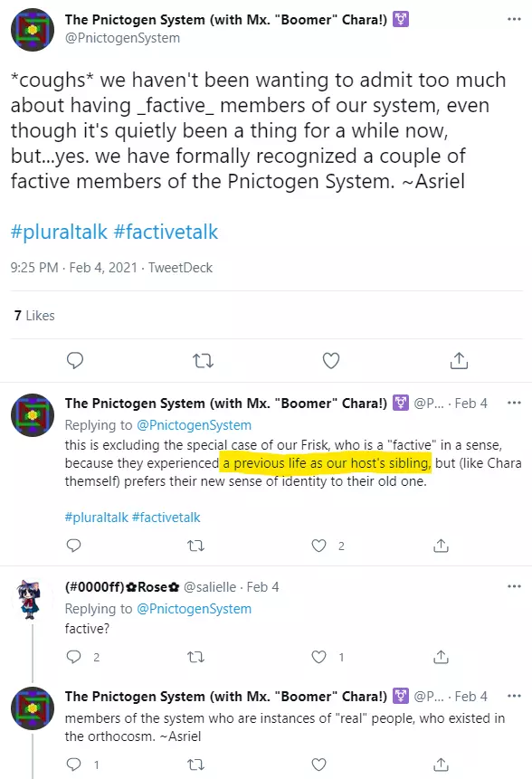This screenshot has width=532, height=779.
Task: Like Rose's "factive?" tweet
Action: tap(318, 657)
